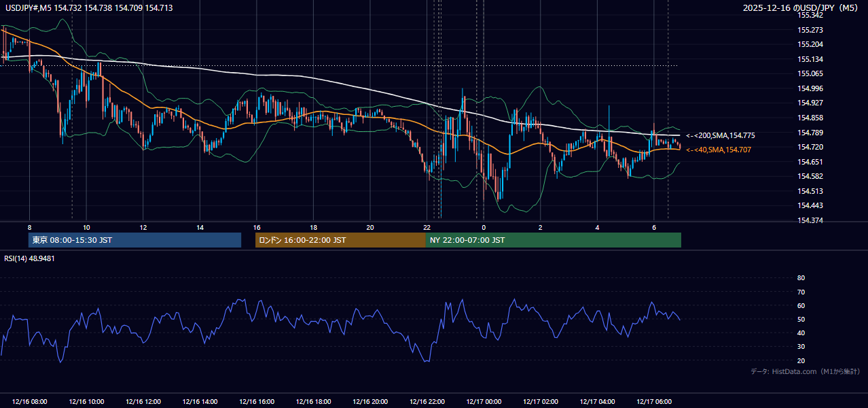Click the 155.342 price axis label
The height and width of the screenshot is (408, 868).
click(x=810, y=15)
